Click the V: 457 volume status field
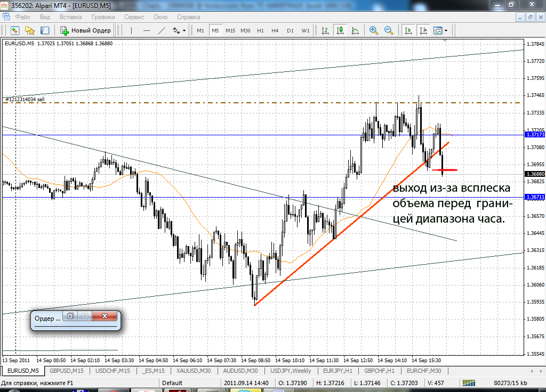The height and width of the screenshot is (392, 546). [436, 383]
